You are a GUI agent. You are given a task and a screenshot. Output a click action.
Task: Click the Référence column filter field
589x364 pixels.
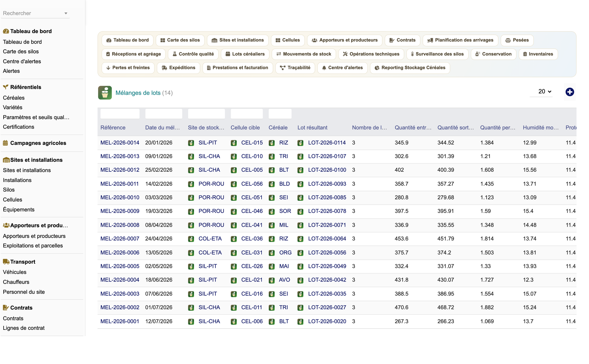tap(120, 114)
